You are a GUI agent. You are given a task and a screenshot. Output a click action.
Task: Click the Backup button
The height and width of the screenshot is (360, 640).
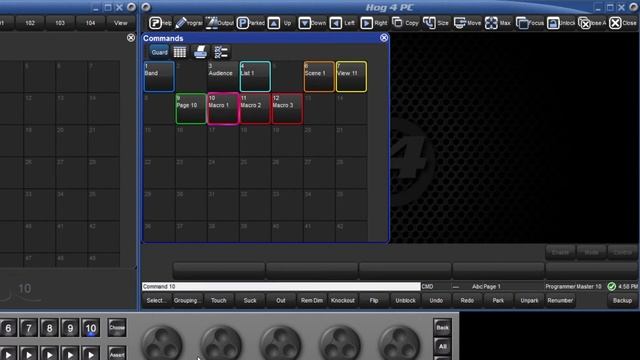[x=622, y=300]
